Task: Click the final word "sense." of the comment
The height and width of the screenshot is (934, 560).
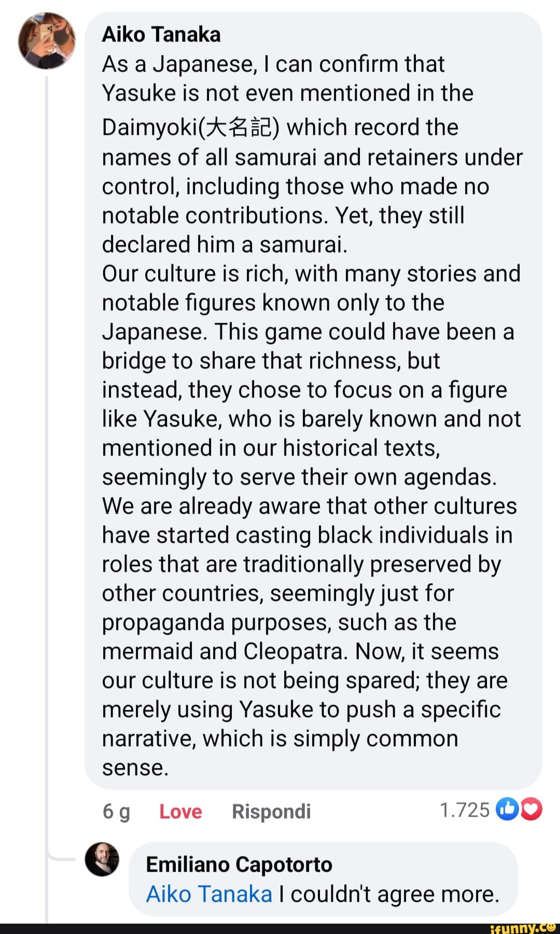Action: click(135, 767)
